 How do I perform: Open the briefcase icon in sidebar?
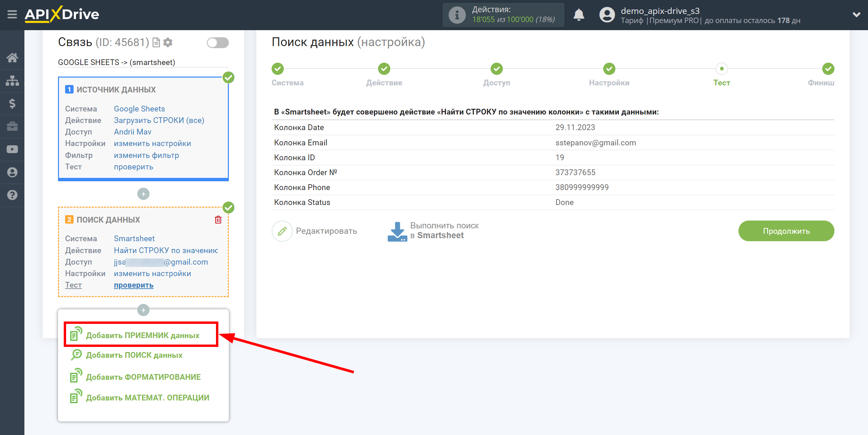click(x=12, y=126)
